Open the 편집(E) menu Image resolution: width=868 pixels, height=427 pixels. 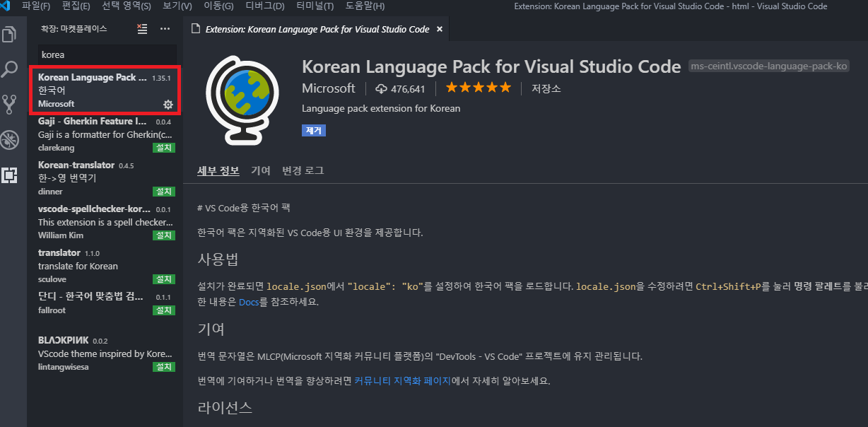(76, 6)
